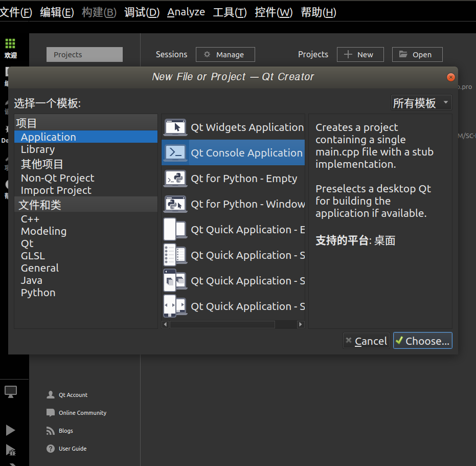Click the Choose... button
Image resolution: width=476 pixels, height=466 pixels.
tap(422, 340)
